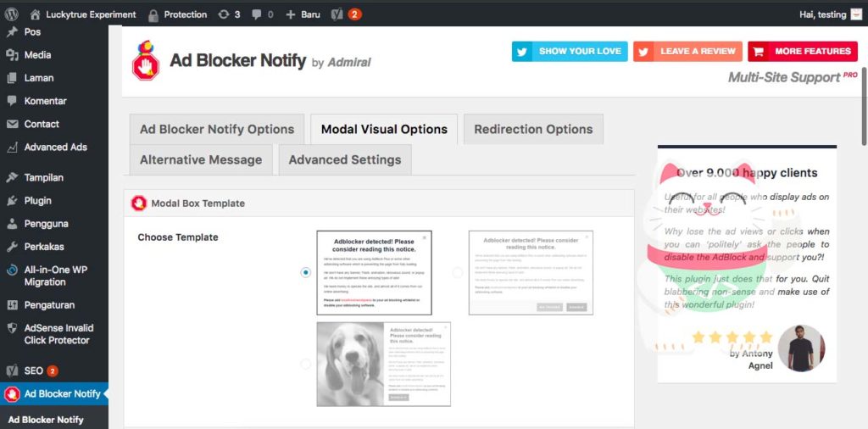Click the Modal Box Template header text

pos(198,203)
